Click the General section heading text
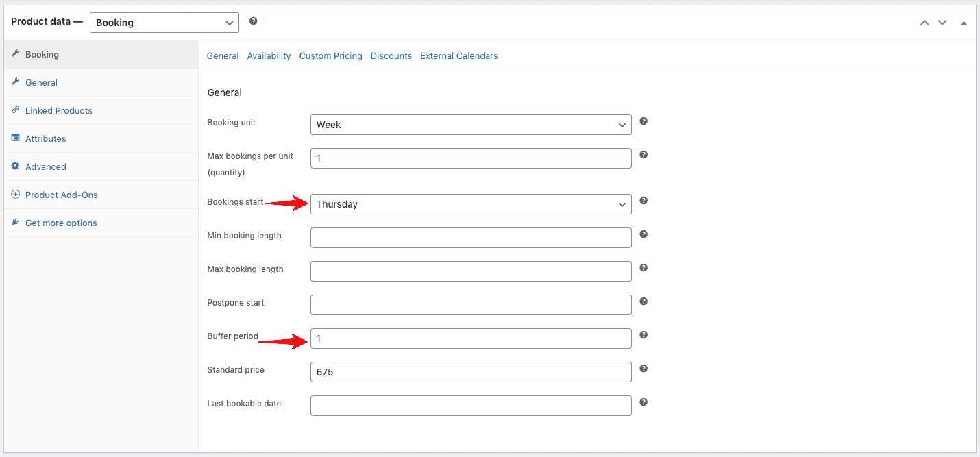The width and height of the screenshot is (980, 457). pyautogui.click(x=225, y=92)
